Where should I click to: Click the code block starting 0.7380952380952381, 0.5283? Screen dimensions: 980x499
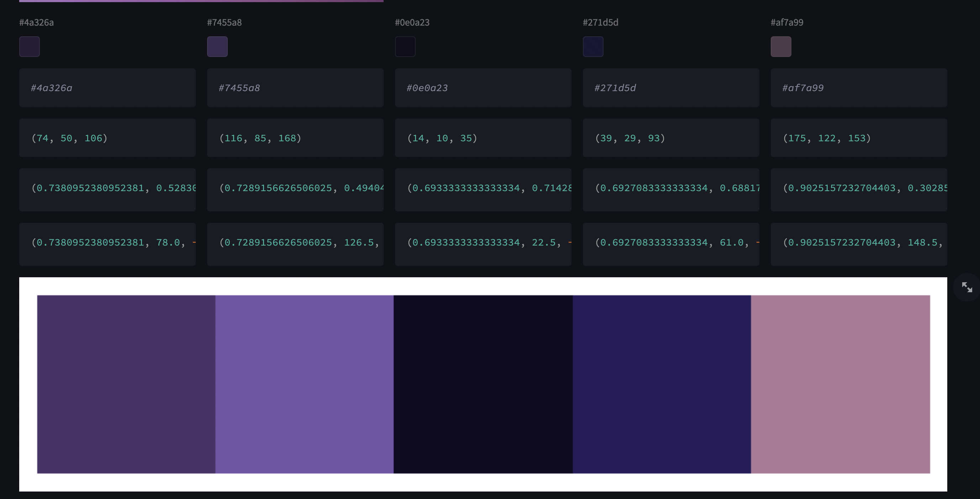pos(107,190)
